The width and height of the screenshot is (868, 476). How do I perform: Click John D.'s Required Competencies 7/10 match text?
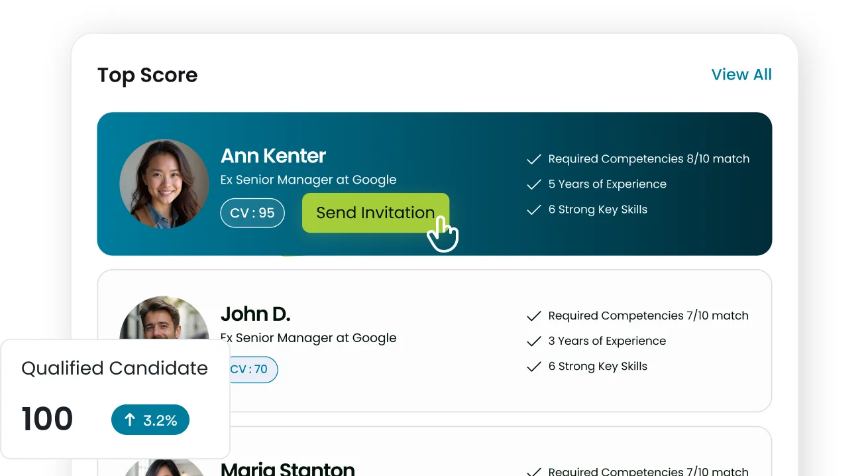[648, 316]
